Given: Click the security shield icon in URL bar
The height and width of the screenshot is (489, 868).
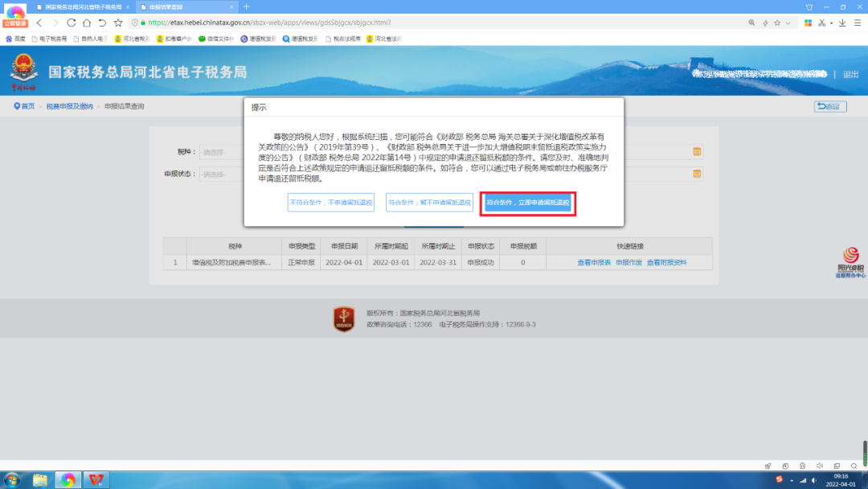Looking at the screenshot, I should (x=134, y=23).
